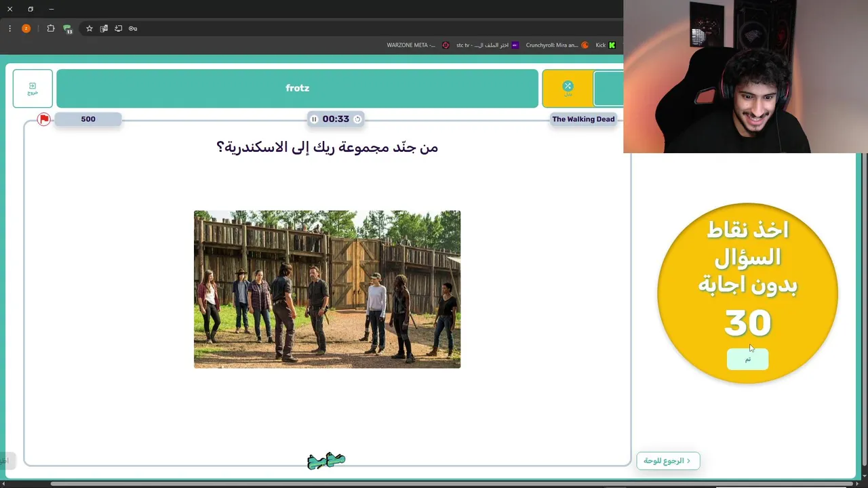Click the red flag report icon
The height and width of the screenshot is (488, 868).
[x=44, y=119]
